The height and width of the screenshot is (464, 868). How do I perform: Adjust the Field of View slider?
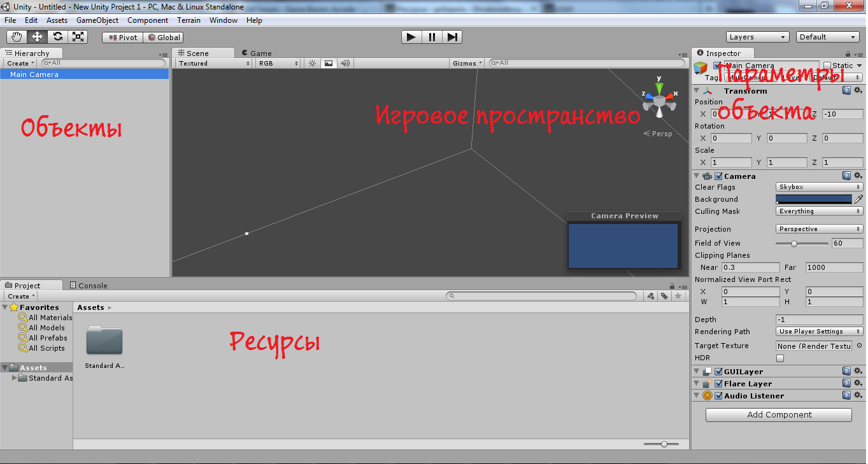click(x=802, y=243)
